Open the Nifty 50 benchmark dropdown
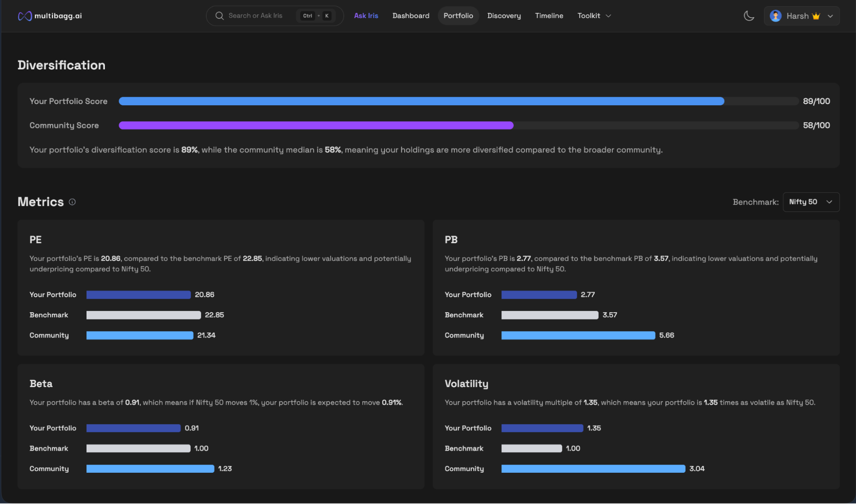The width and height of the screenshot is (856, 504). pos(811,202)
